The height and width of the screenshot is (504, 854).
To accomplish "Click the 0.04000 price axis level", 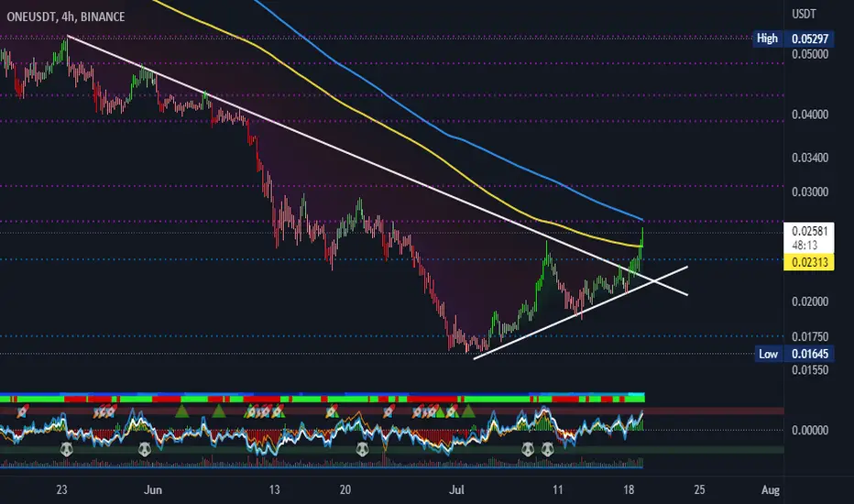I will [810, 115].
